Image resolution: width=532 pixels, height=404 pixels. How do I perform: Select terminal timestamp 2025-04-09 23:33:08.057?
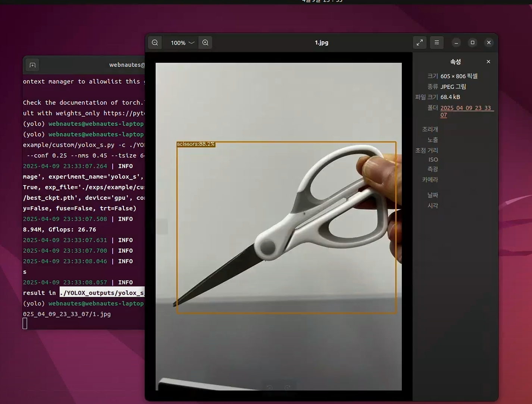65,282
